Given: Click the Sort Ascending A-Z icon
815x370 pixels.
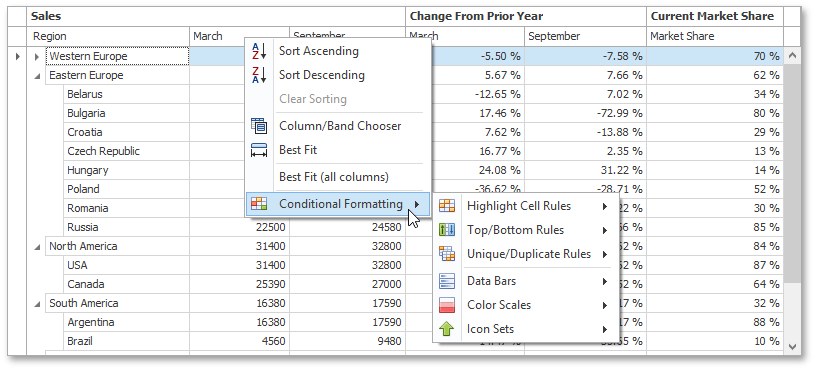Looking at the screenshot, I should (259, 51).
